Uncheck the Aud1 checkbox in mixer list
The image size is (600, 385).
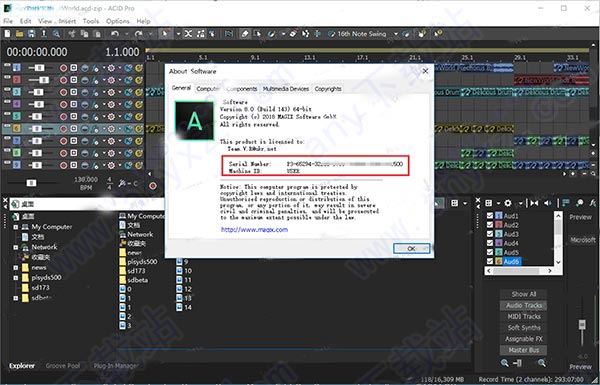(489, 216)
